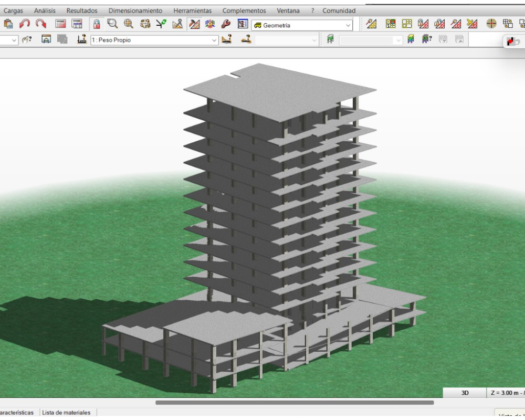Image resolution: width=525 pixels, height=420 pixels.
Task: Open the Análisis menu
Action: pos(45,10)
